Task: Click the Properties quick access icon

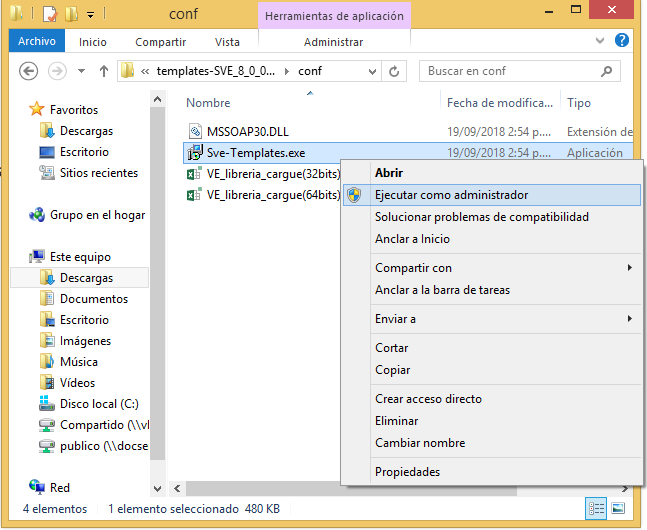Action: click(x=50, y=14)
